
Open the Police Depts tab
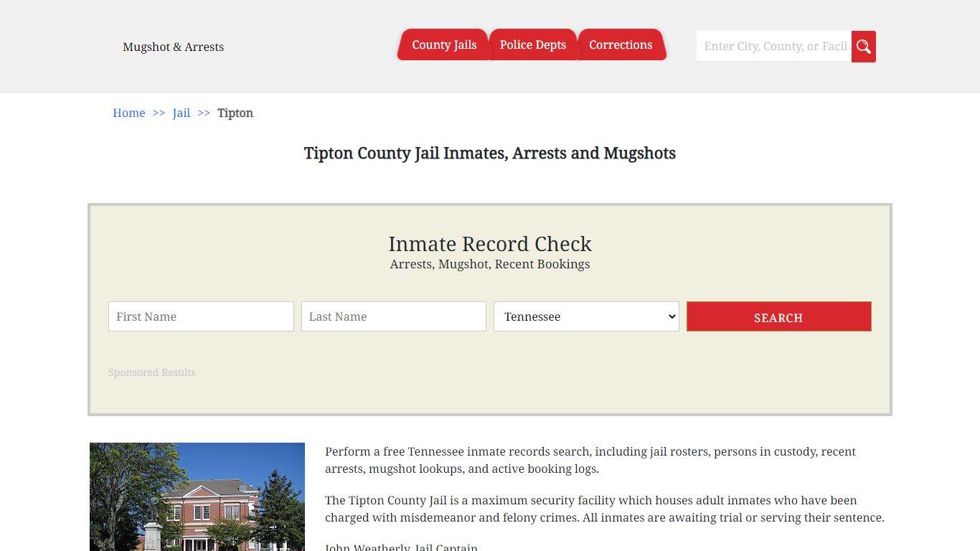pyautogui.click(x=533, y=44)
